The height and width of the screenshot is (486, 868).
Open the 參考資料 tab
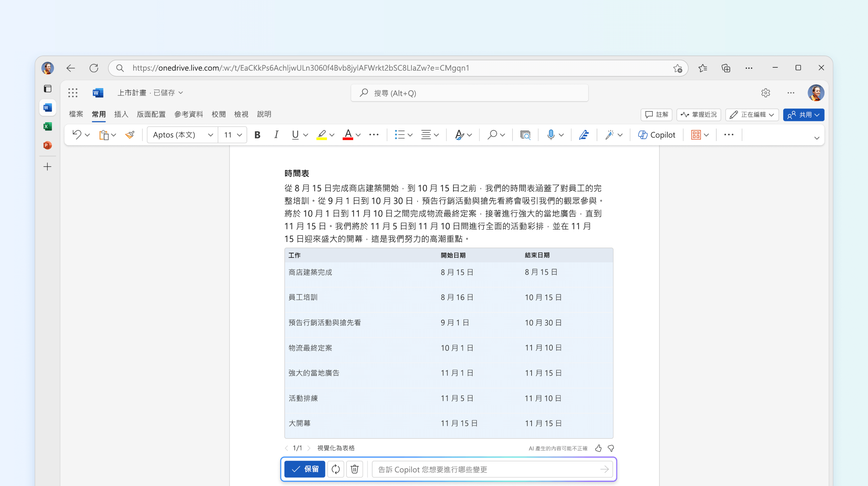point(189,114)
